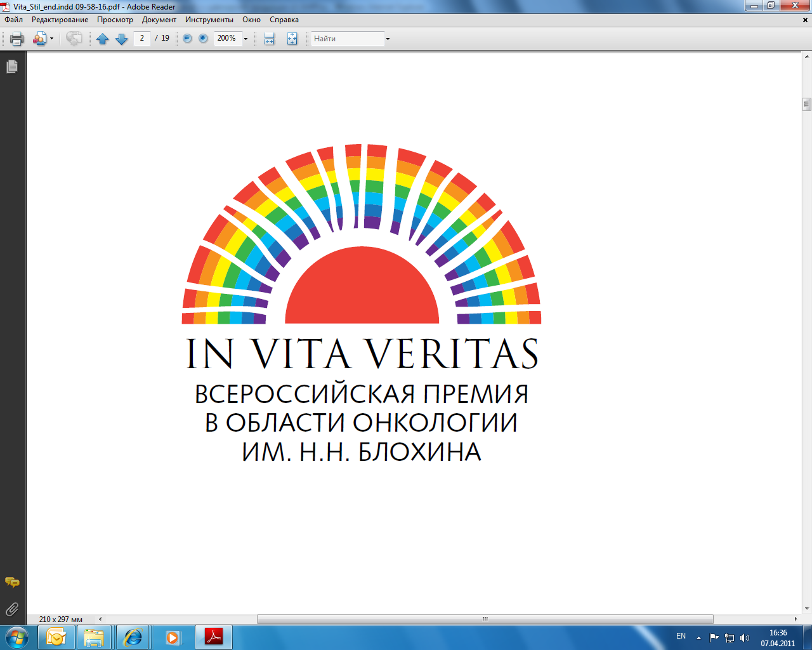Click the vertical scrollbar thumb

(806, 104)
